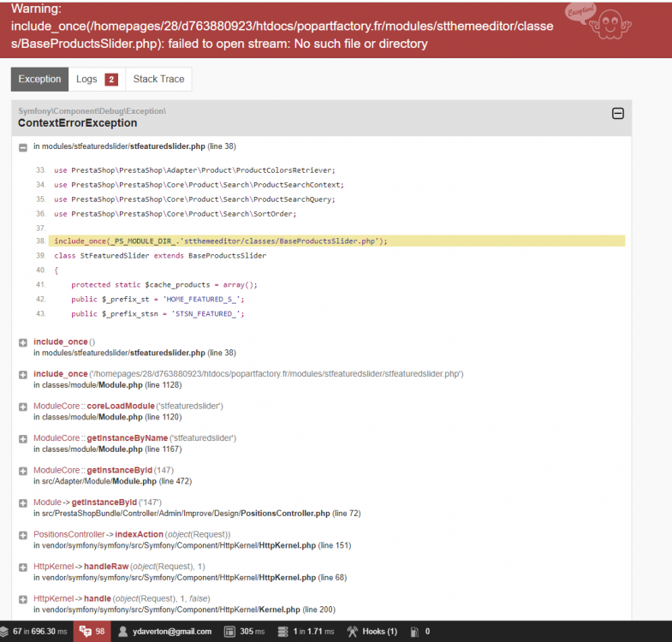Expand the HttpKernel->handleRaw trace
This screenshot has width=672, height=642.
point(23,568)
